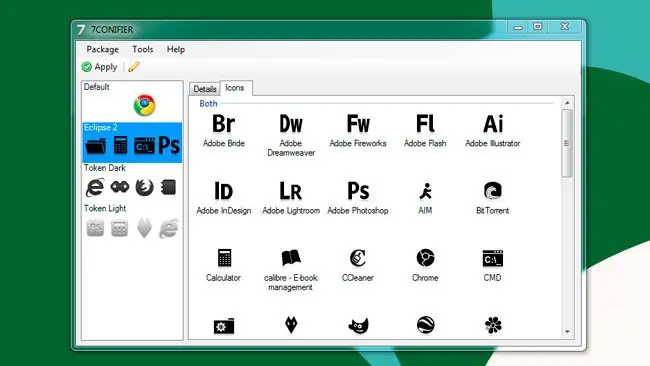This screenshot has width=650, height=366.
Task: Minimize the 7CONIFIER window
Action: point(518,27)
